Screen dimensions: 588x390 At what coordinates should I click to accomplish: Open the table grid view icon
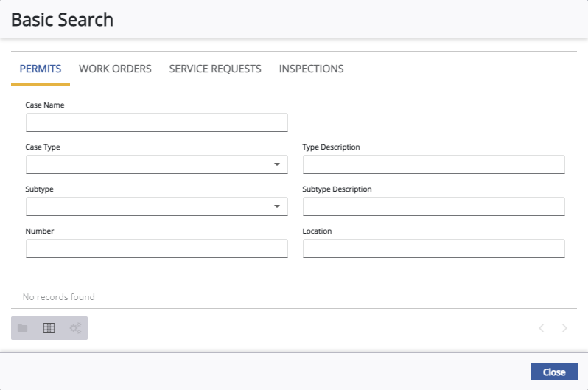coord(49,328)
